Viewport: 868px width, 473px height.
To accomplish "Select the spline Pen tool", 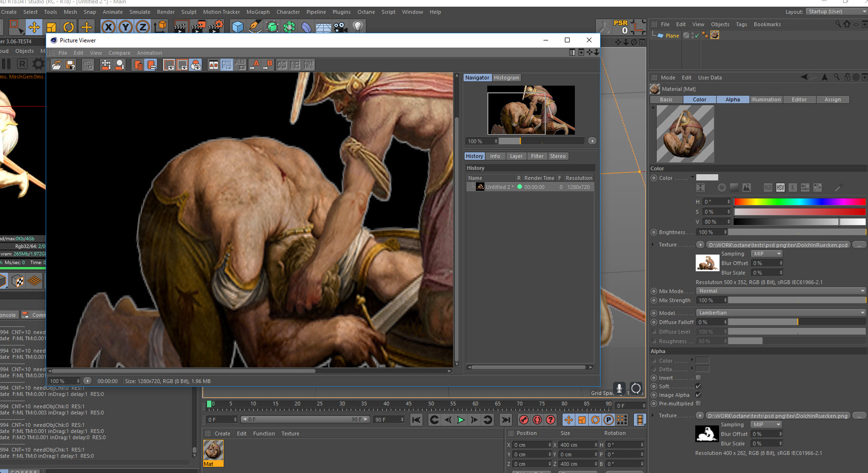I will [255, 27].
